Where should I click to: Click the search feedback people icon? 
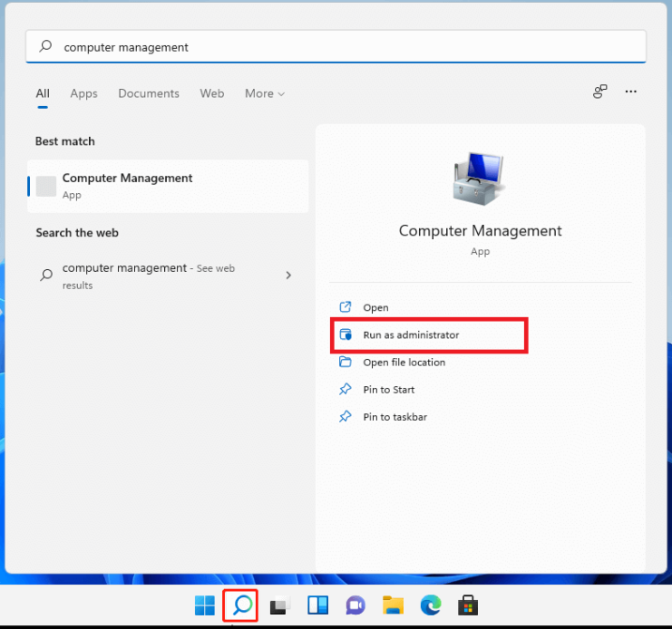(x=599, y=92)
